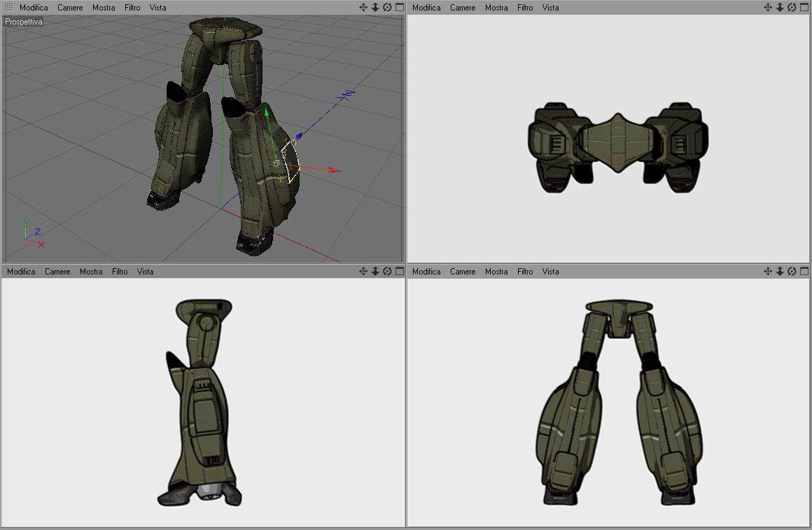Click the Prospettiva viewport label
The width and height of the screenshot is (812, 530).
(23, 22)
